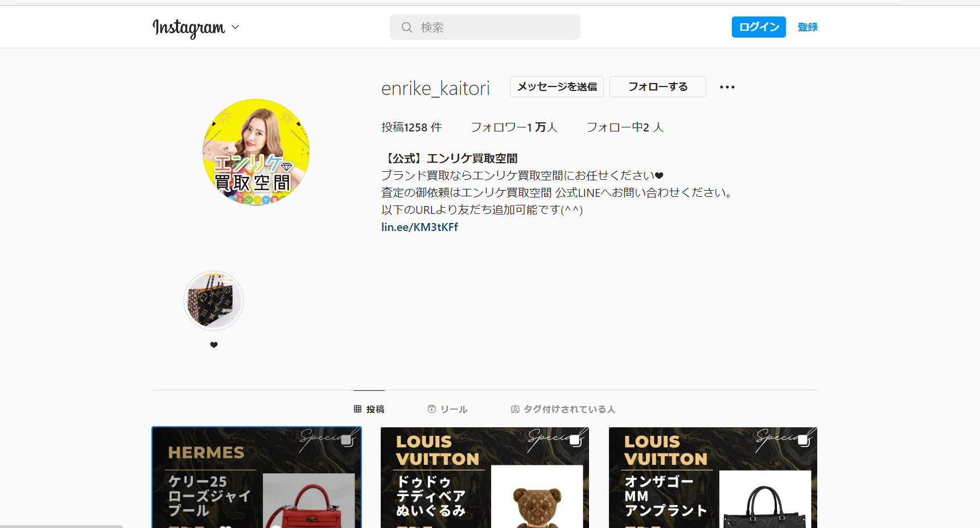The image size is (980, 528).
Task: Open the enrike_kaitori profile picture
Action: click(x=256, y=152)
